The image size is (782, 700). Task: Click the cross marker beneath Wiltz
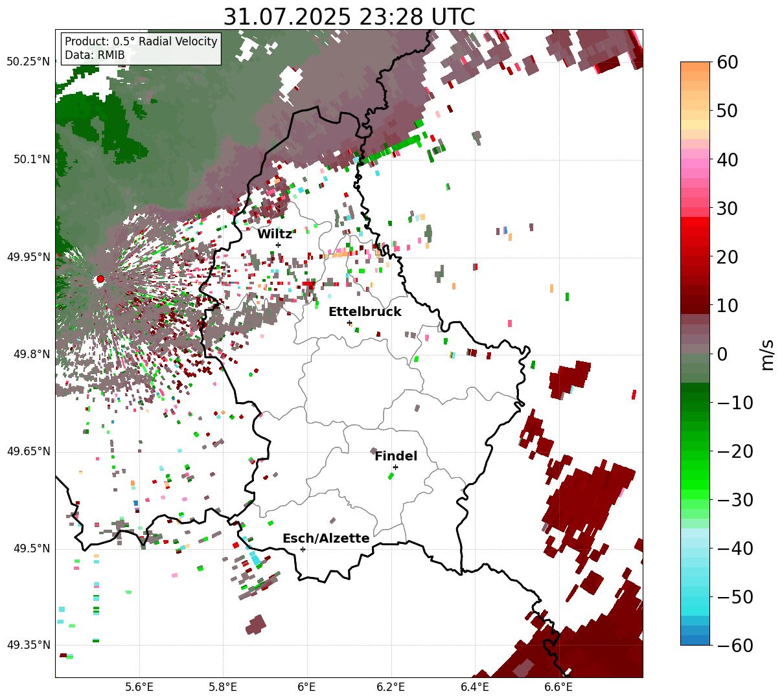pos(279,245)
